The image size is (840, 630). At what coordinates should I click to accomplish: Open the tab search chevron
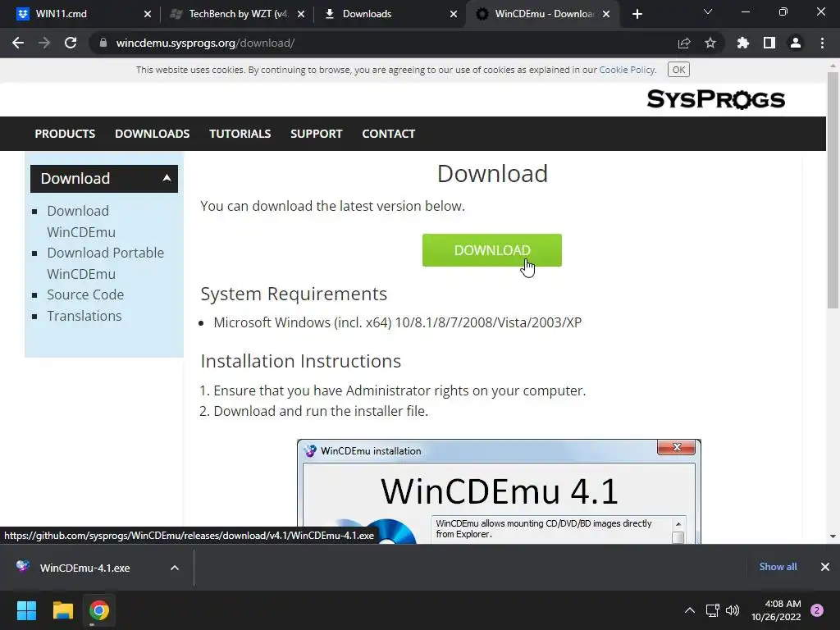pos(708,11)
